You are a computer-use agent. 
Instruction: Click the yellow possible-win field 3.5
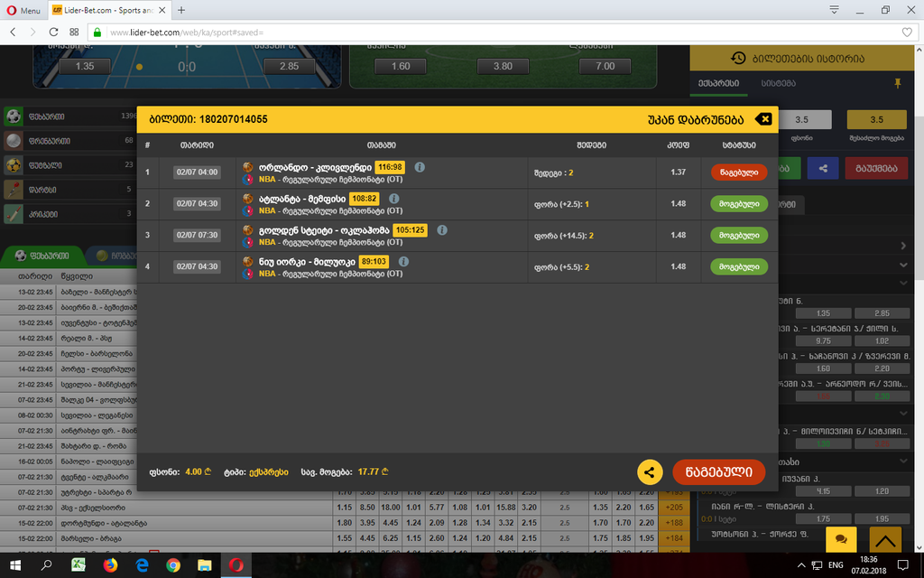877,119
